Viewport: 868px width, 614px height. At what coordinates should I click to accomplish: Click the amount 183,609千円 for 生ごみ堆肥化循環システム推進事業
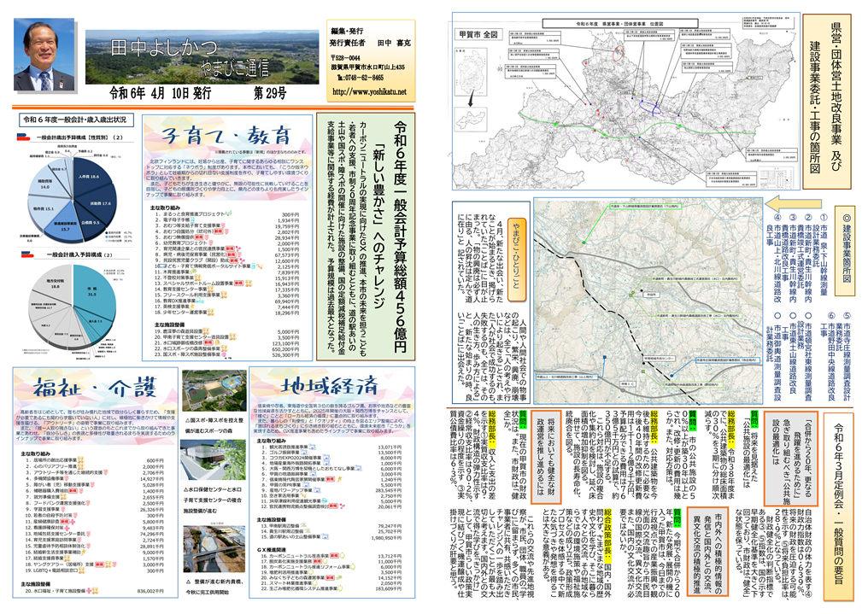click(388, 589)
